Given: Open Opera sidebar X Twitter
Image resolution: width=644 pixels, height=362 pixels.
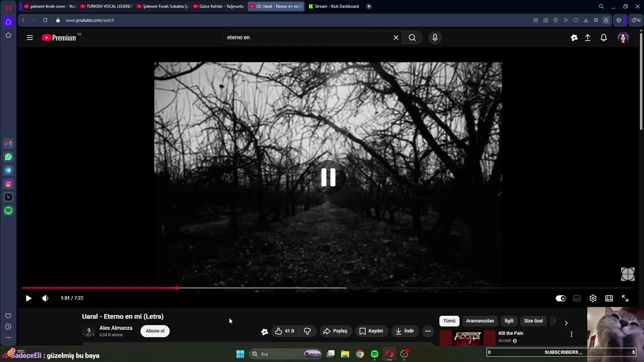Looking at the screenshot, I should click(x=8, y=198).
